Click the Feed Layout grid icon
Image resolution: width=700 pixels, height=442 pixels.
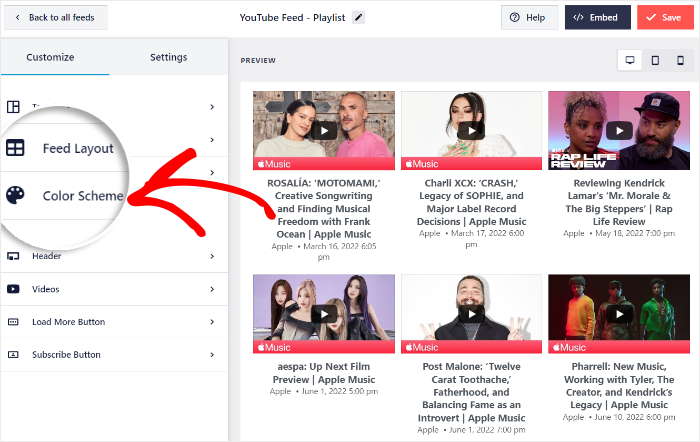point(15,148)
